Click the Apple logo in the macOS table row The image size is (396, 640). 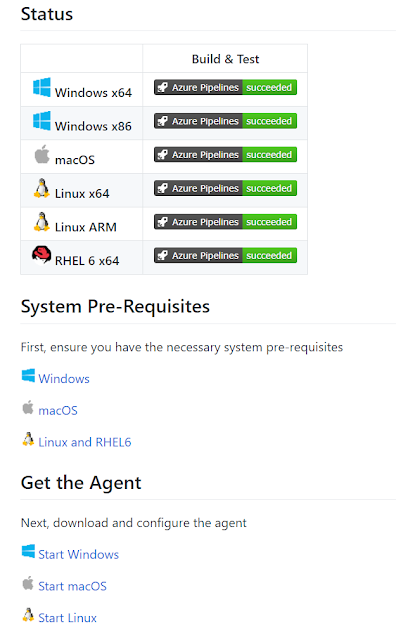[42, 154]
